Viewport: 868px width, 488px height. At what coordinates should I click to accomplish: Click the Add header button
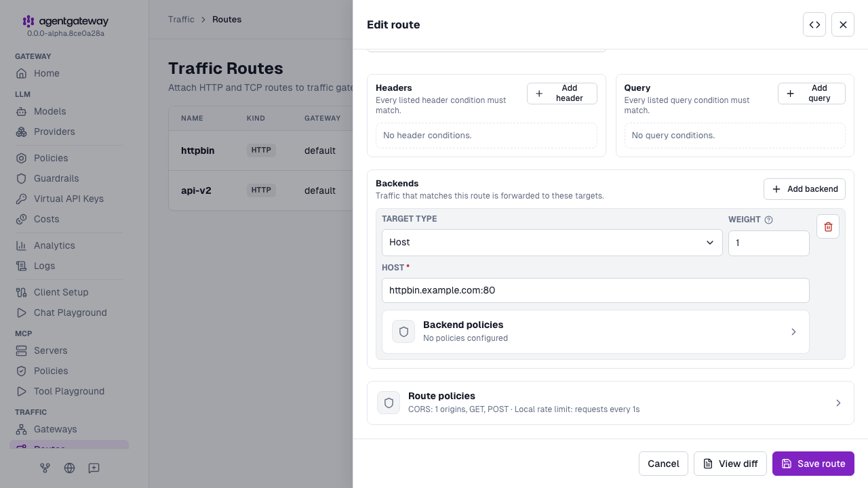561,94
